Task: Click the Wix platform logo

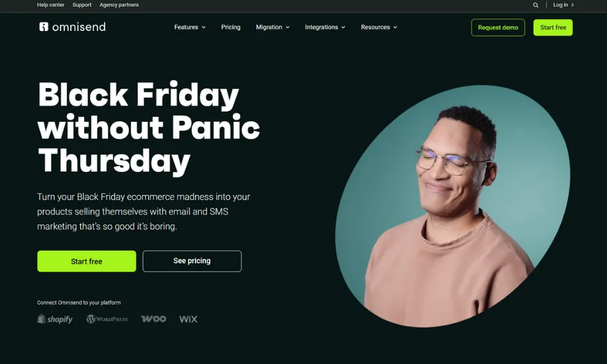Action: (189, 319)
